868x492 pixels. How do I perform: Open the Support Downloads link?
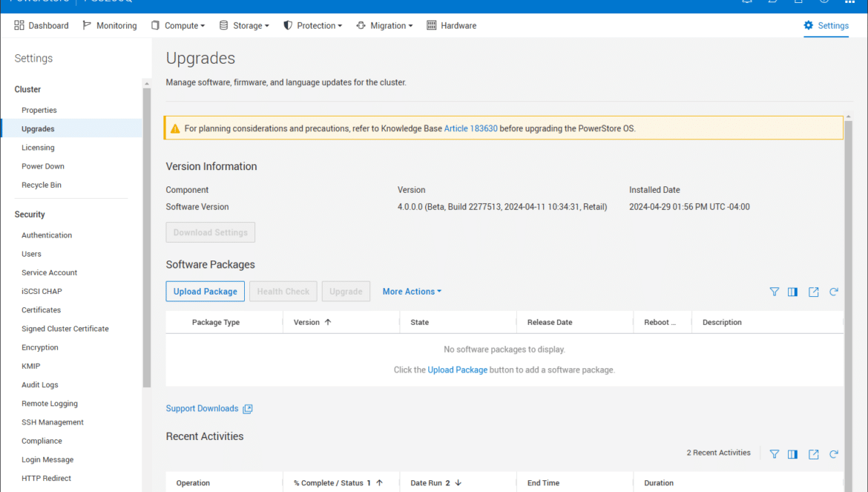pyautogui.click(x=209, y=408)
